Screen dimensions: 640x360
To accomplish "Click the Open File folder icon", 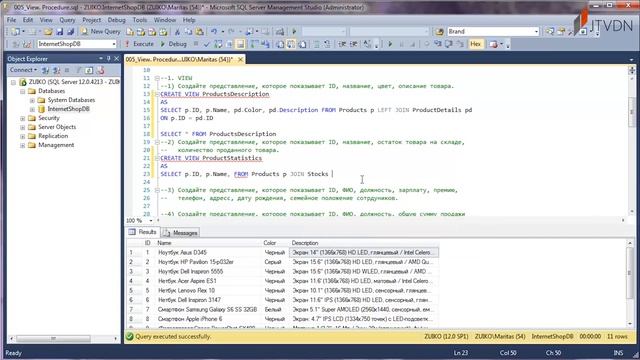I will click(x=48, y=31).
